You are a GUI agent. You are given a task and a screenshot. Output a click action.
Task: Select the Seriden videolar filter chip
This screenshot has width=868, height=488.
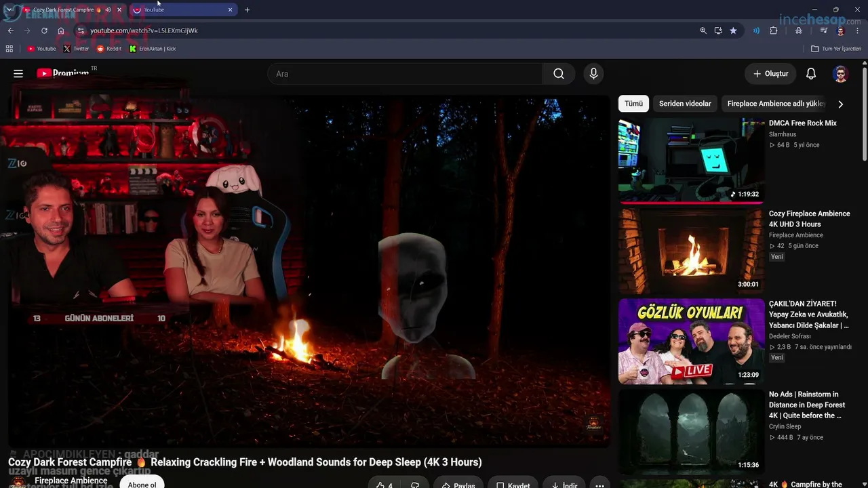click(685, 104)
